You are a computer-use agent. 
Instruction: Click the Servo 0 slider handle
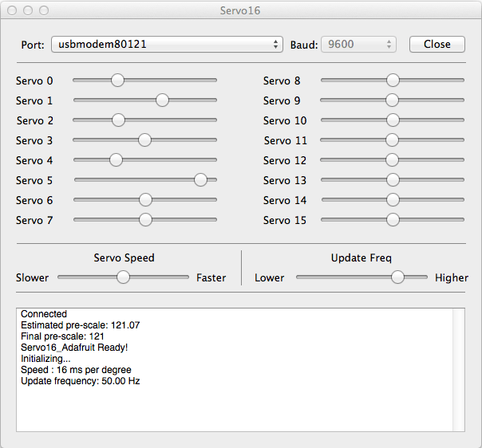[x=117, y=80]
